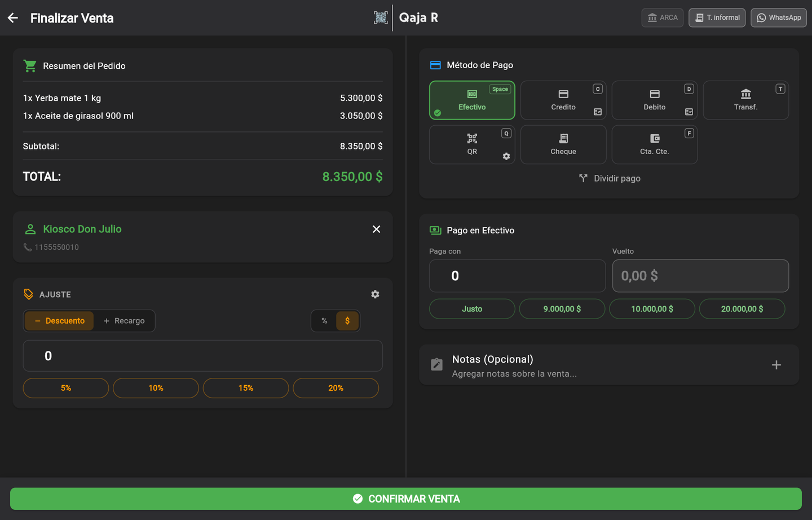Open the AJUSTE settings gear
The image size is (812, 520).
pos(375,294)
